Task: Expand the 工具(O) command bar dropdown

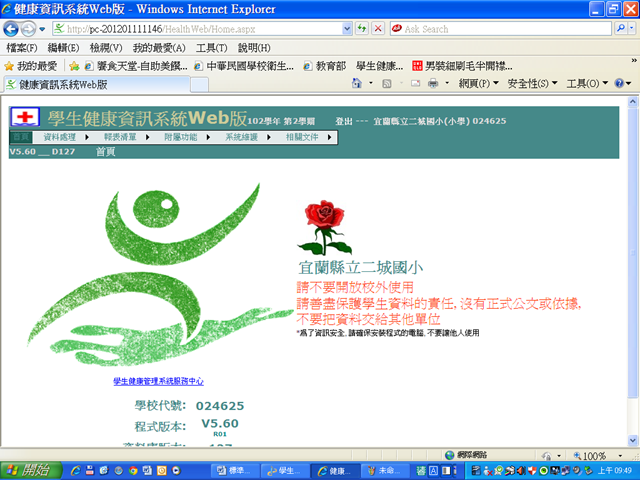Action: [586, 84]
